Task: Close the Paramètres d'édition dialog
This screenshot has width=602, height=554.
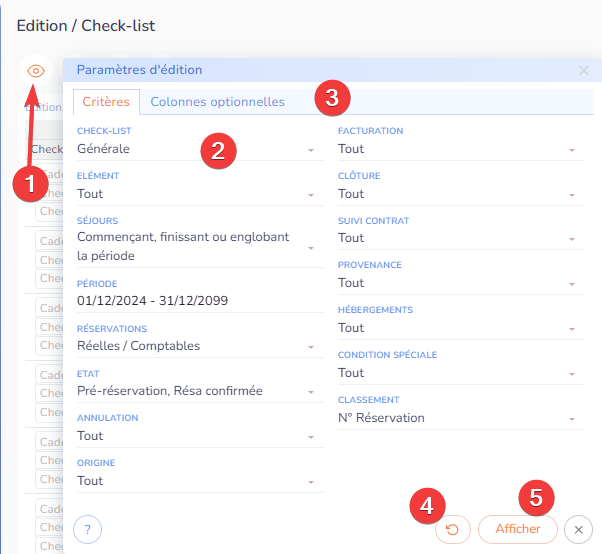Action: 584,71
